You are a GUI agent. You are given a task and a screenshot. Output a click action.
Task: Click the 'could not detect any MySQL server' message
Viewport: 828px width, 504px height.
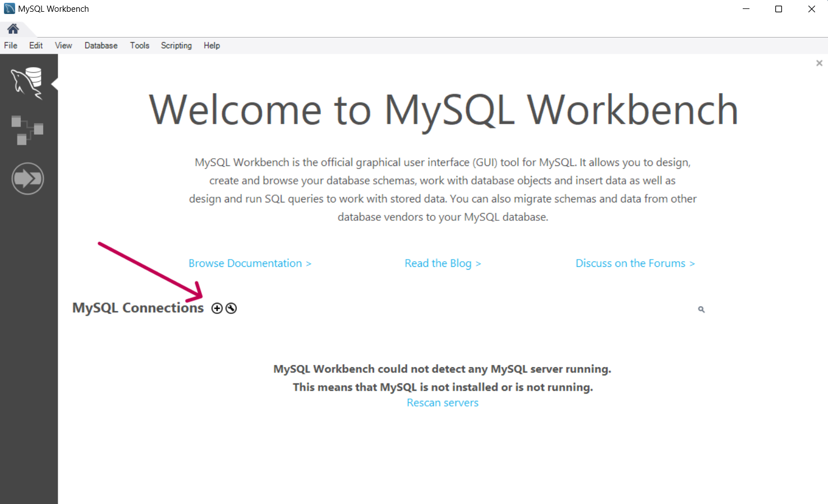click(443, 369)
